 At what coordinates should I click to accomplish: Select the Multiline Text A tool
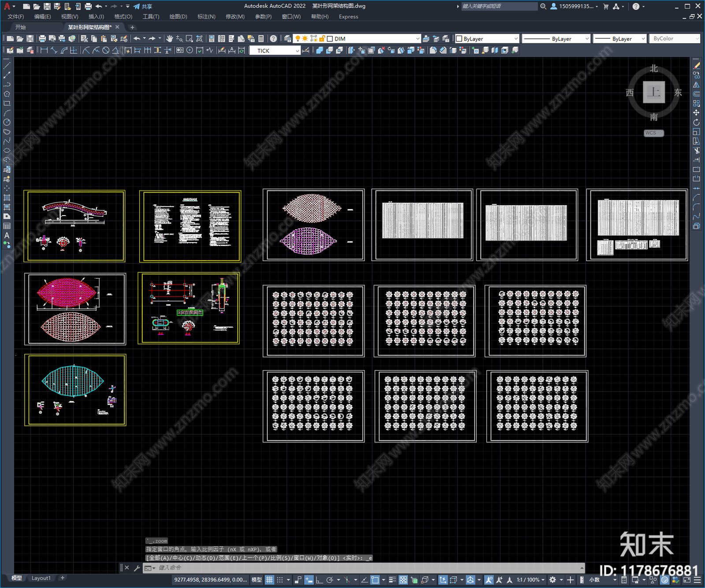(x=7, y=235)
